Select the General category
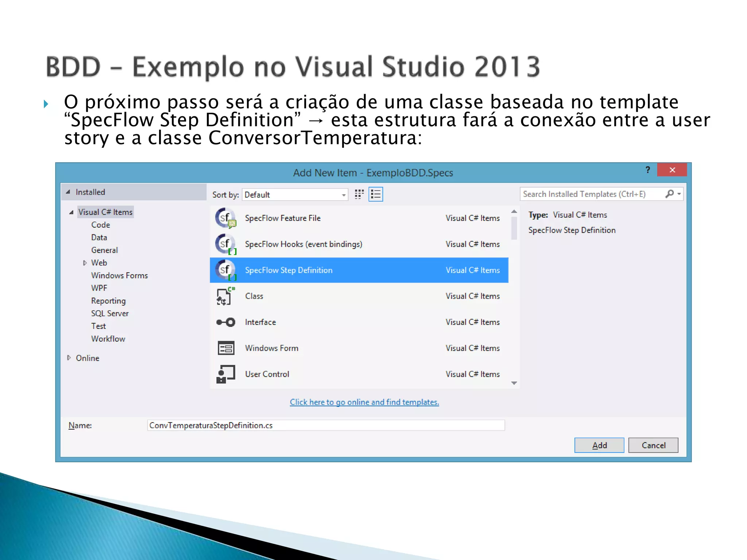The height and width of the screenshot is (560, 747). [105, 250]
